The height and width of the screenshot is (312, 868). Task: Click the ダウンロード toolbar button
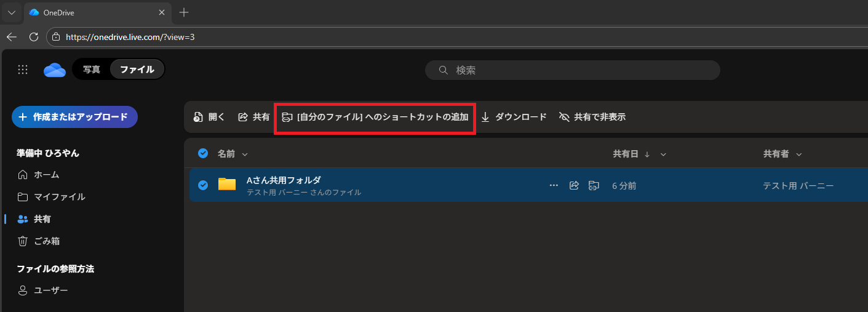[514, 117]
